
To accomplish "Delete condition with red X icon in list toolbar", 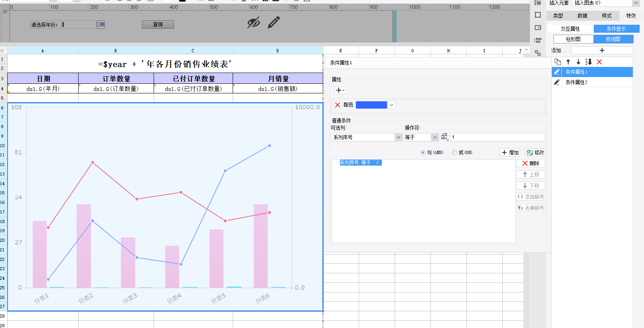I will tap(599, 62).
